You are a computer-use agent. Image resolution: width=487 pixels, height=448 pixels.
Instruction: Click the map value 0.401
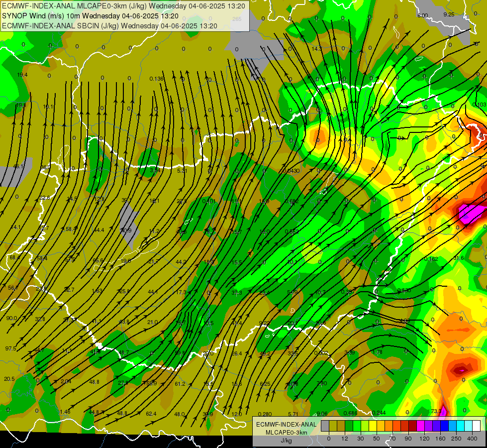(x=209, y=201)
